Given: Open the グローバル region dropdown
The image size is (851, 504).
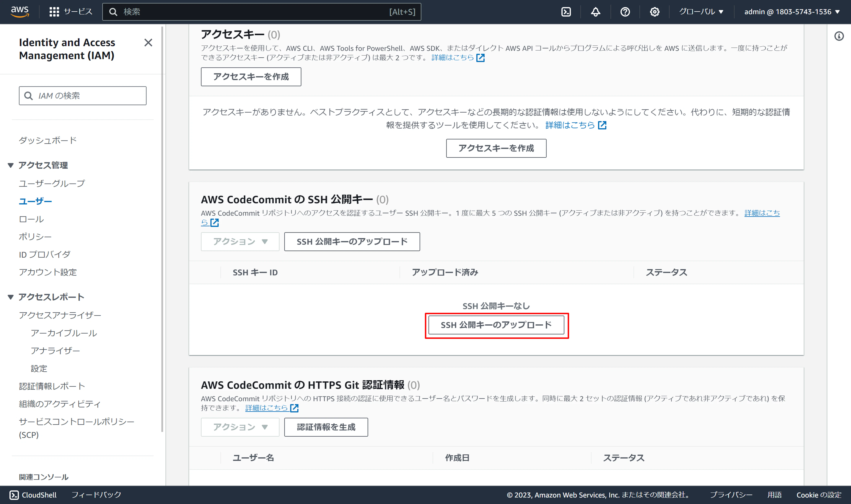Looking at the screenshot, I should [x=701, y=12].
